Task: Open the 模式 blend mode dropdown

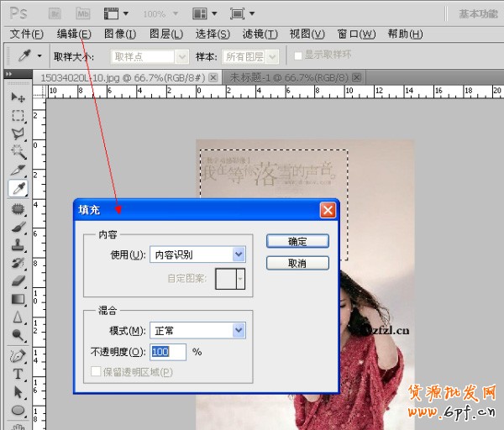Action: pyautogui.click(x=197, y=331)
